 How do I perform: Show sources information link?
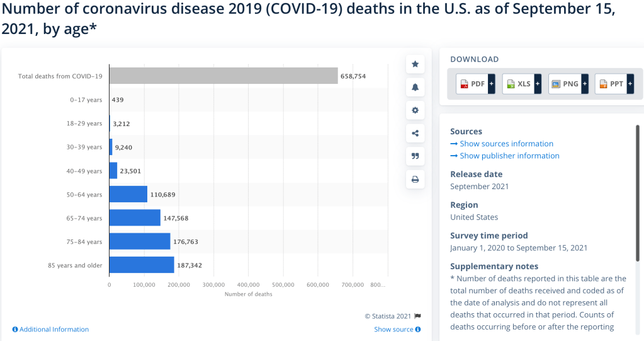506,144
